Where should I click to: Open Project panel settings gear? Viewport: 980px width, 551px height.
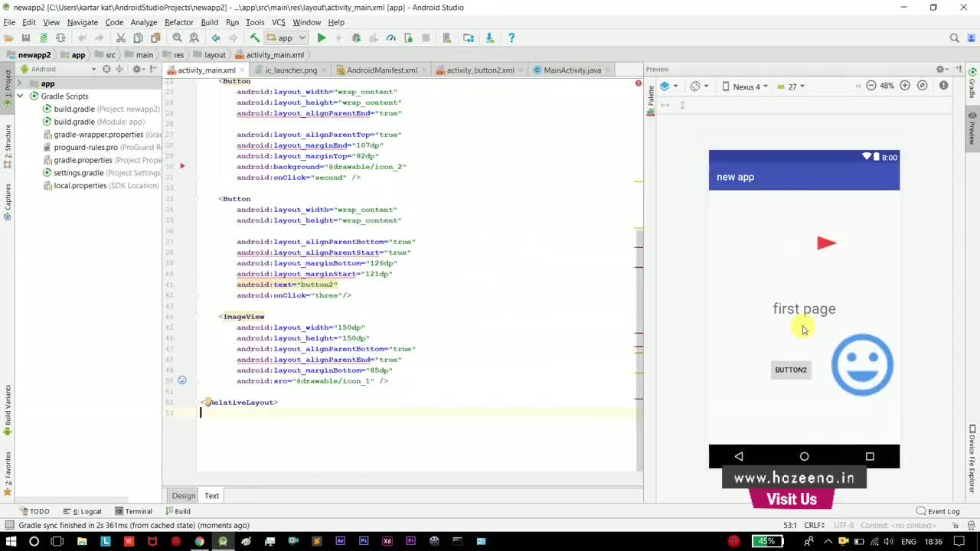point(138,69)
